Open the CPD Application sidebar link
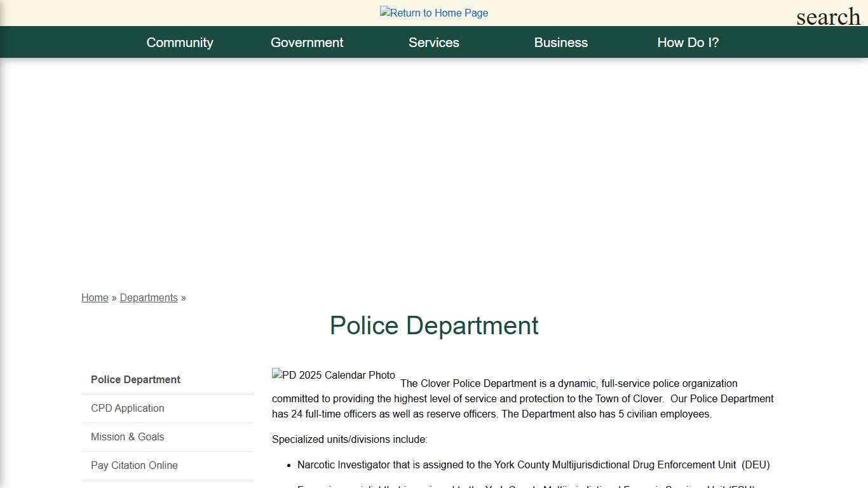Image resolution: width=868 pixels, height=488 pixels. pos(127,408)
